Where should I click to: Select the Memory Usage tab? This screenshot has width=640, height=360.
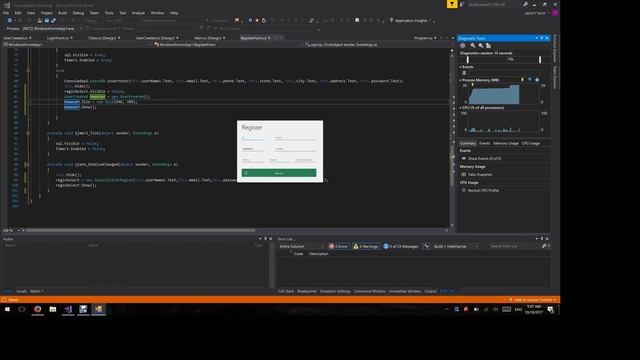(x=506, y=143)
